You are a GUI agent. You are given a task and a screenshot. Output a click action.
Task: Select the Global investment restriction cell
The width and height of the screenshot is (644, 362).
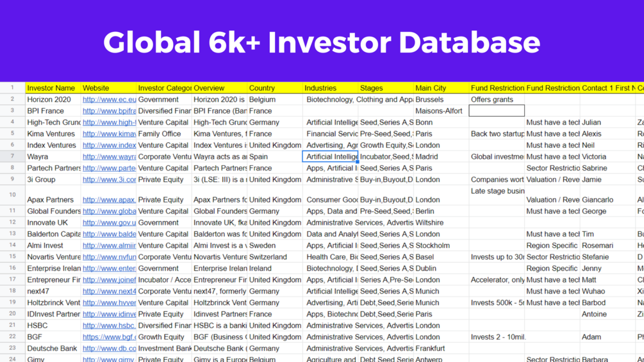497,157
